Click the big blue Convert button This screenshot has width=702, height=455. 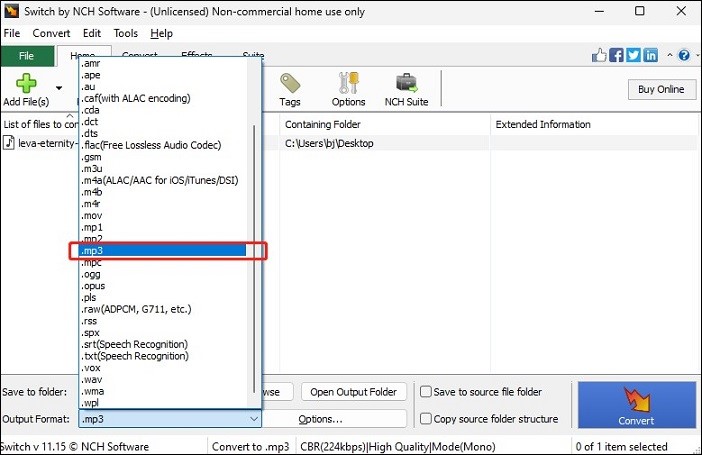click(x=636, y=405)
